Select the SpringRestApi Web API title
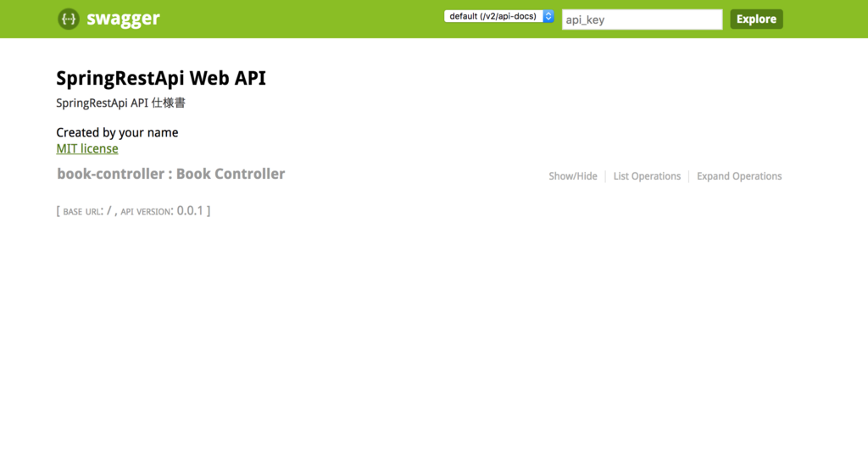 pos(161,78)
